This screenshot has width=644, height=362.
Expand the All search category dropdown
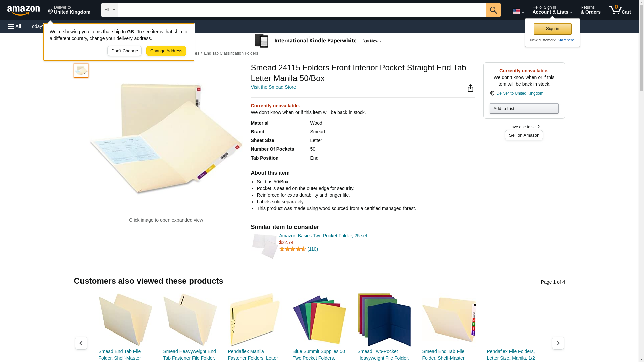click(x=109, y=10)
